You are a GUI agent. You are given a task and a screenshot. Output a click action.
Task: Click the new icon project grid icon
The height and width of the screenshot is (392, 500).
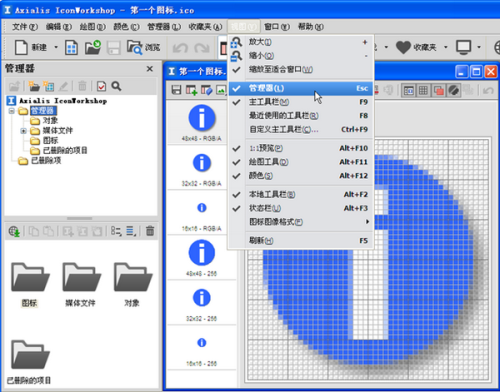point(71,47)
